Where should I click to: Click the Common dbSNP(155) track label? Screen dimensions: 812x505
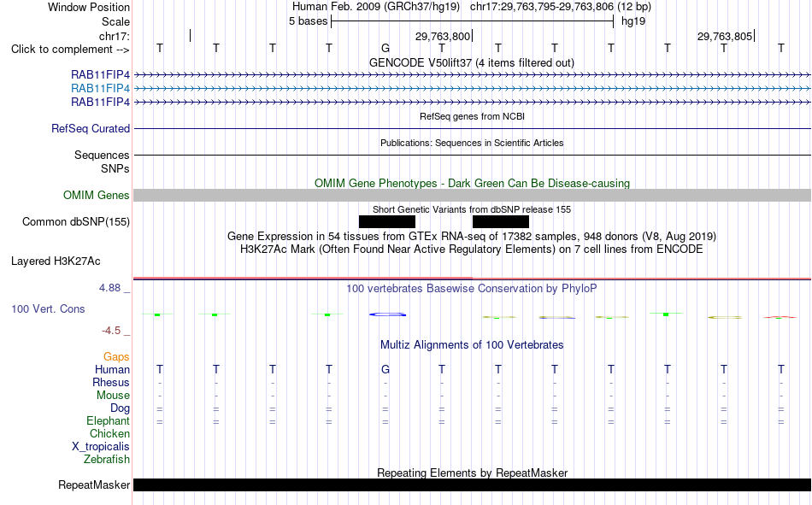(76, 221)
